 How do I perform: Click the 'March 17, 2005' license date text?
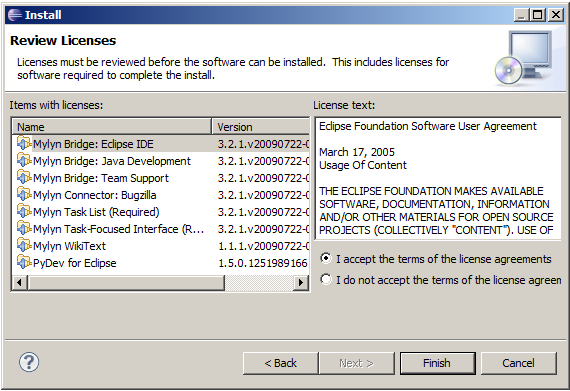357,152
